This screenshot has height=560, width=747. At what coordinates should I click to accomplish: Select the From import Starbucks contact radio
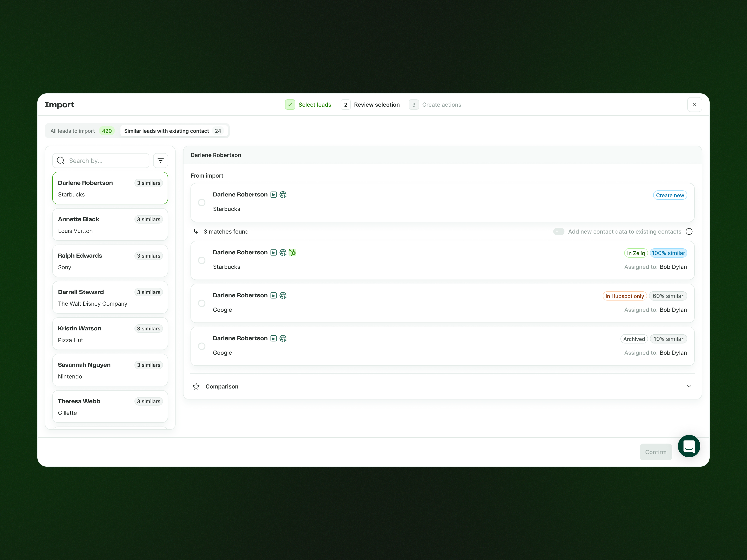point(202,203)
